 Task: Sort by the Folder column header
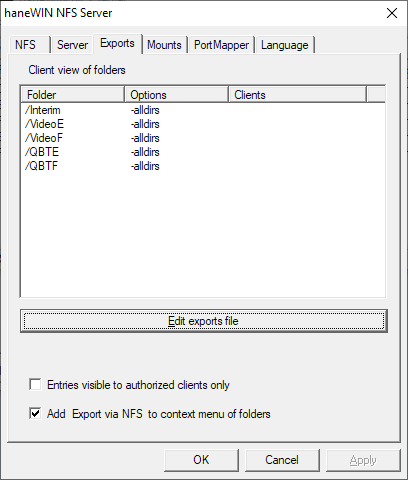pos(73,95)
